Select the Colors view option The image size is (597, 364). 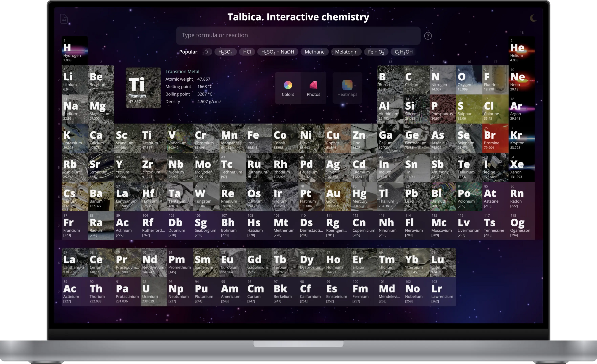click(288, 88)
